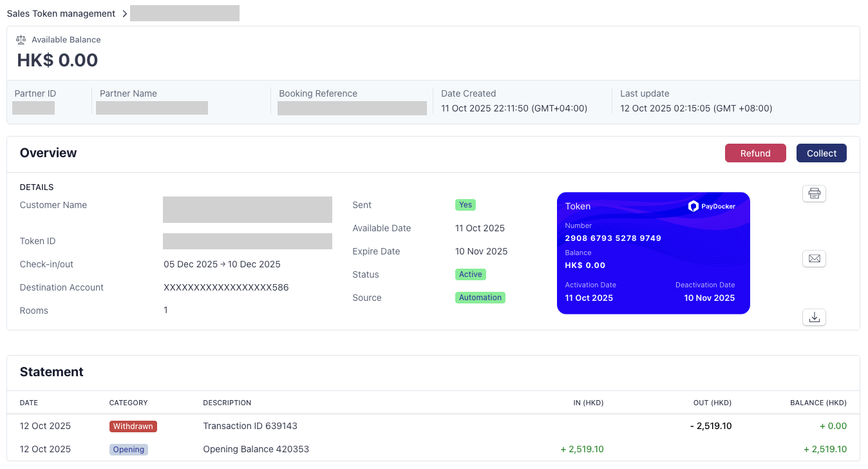Click the DATE column header
This screenshot has height=469, width=868.
point(29,403)
